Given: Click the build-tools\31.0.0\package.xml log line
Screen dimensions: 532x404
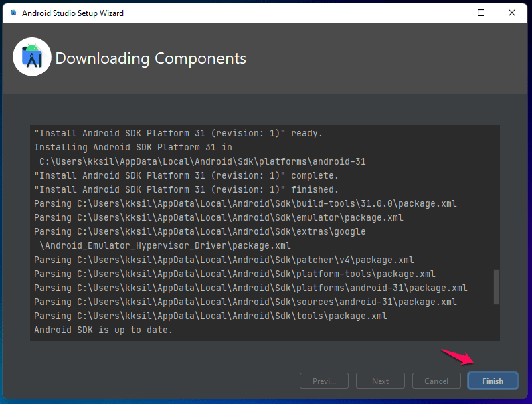Looking at the screenshot, I should [246, 203].
